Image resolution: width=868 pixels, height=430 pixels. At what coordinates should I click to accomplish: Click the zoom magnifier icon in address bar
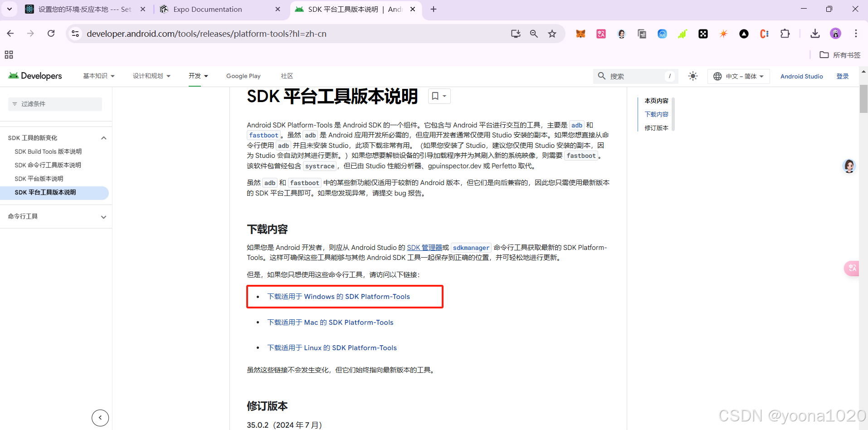pos(534,34)
